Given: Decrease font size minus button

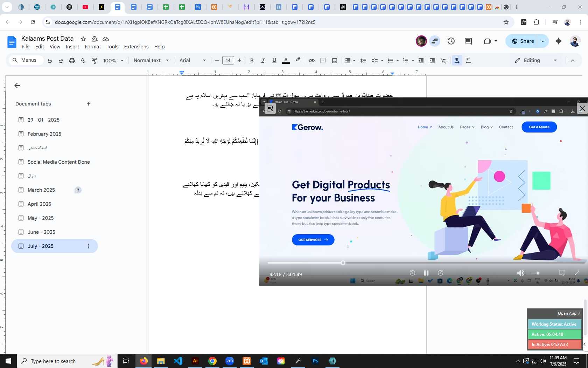Looking at the screenshot, I should tap(217, 61).
